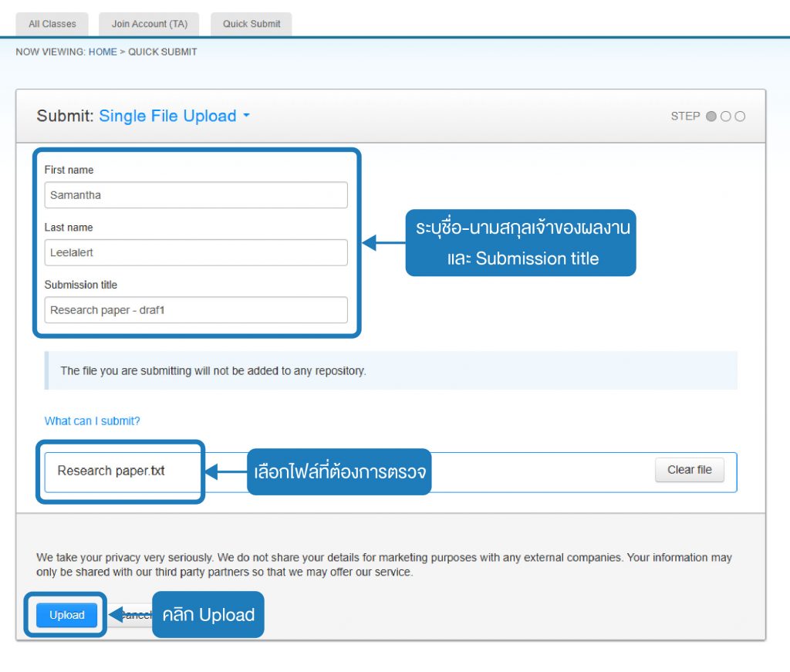Open the All Classes tab
The image size is (790, 672).
coord(52,24)
